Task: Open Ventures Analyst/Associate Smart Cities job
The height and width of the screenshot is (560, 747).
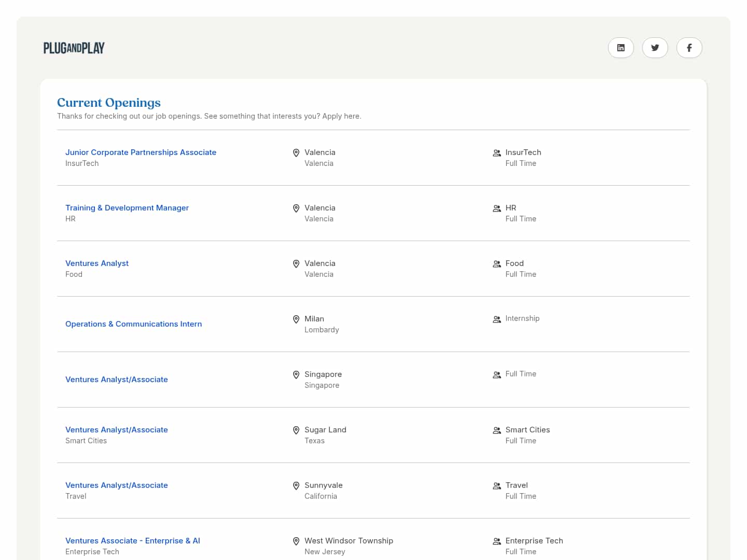Action: 117,430
